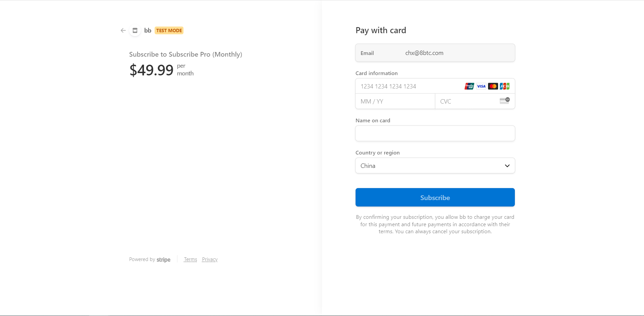Open the Terms link
Viewport: 644px width, 316px height.
tap(191, 260)
